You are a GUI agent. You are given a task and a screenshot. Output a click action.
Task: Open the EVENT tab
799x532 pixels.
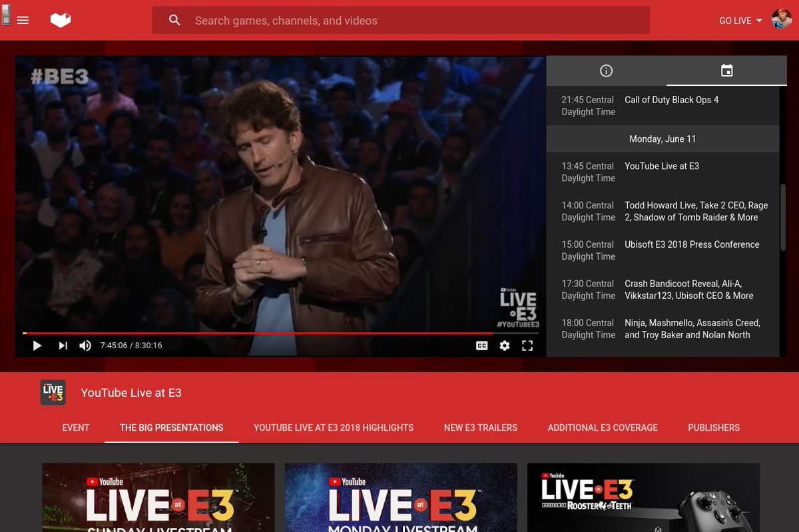tap(76, 427)
